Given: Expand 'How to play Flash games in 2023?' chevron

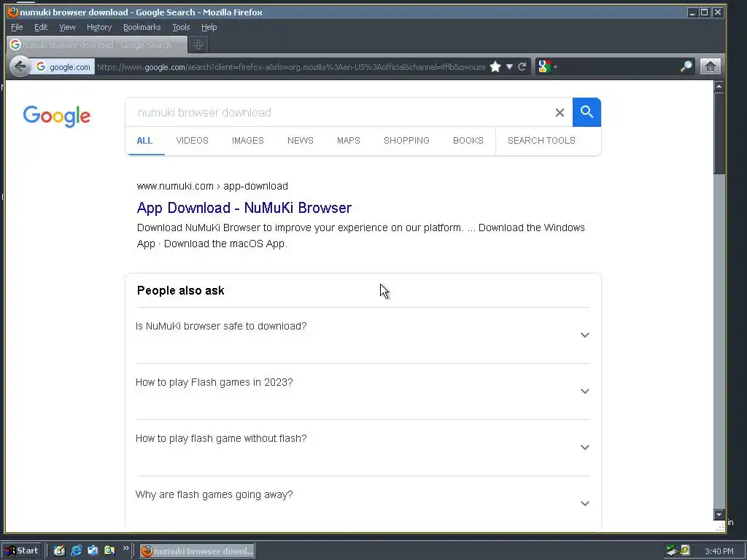Looking at the screenshot, I should coord(584,392).
